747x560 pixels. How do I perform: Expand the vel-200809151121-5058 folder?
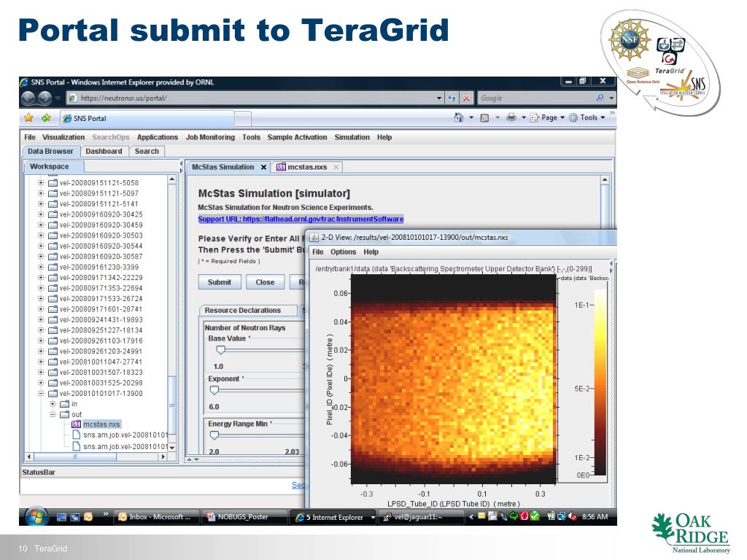(41, 183)
